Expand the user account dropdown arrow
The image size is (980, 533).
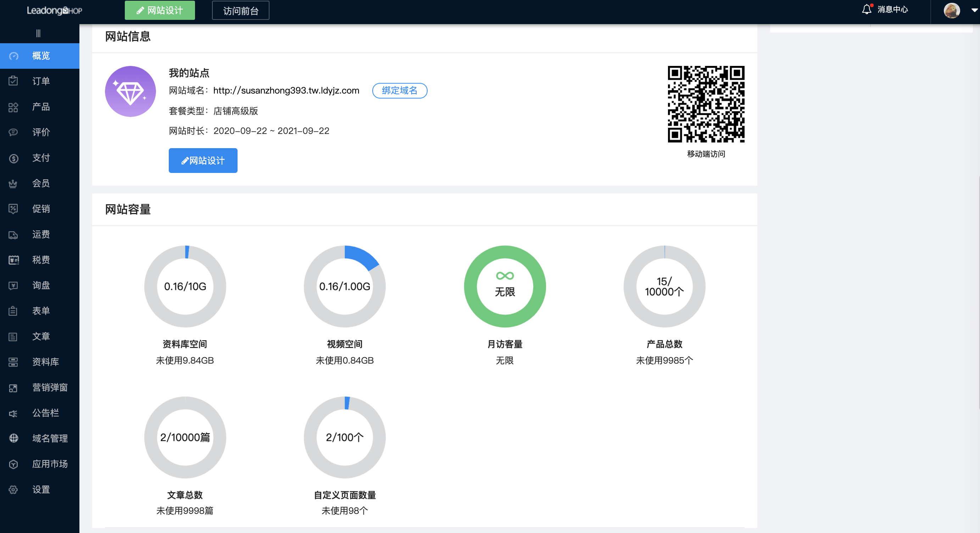[x=974, y=10]
